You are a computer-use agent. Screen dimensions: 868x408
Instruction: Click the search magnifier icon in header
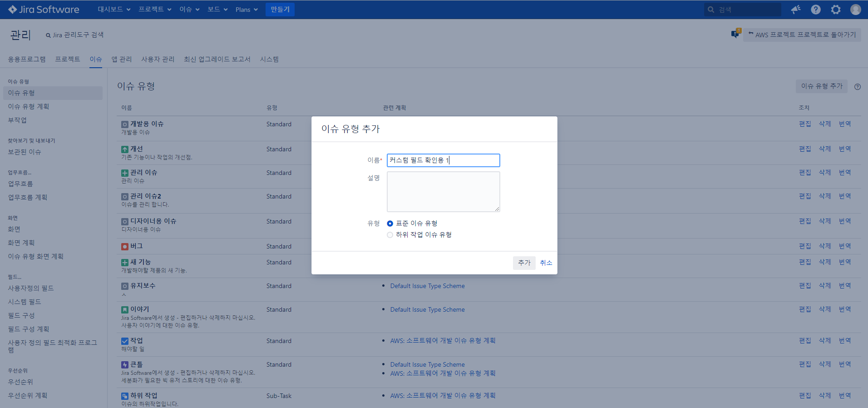(x=711, y=10)
